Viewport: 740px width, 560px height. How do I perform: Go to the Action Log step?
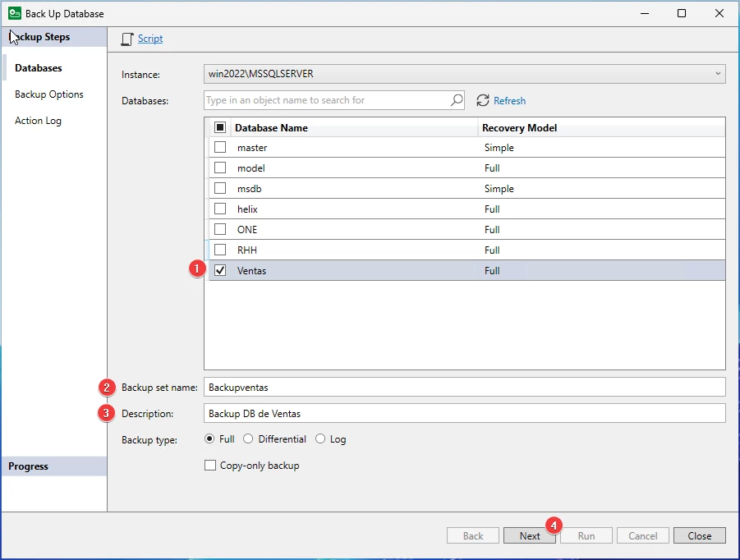tap(38, 121)
